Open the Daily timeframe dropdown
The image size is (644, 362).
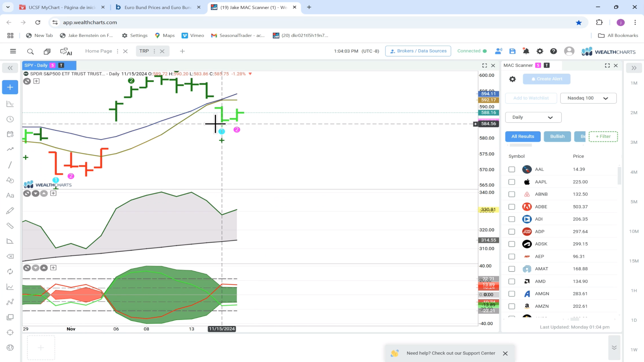point(533,117)
